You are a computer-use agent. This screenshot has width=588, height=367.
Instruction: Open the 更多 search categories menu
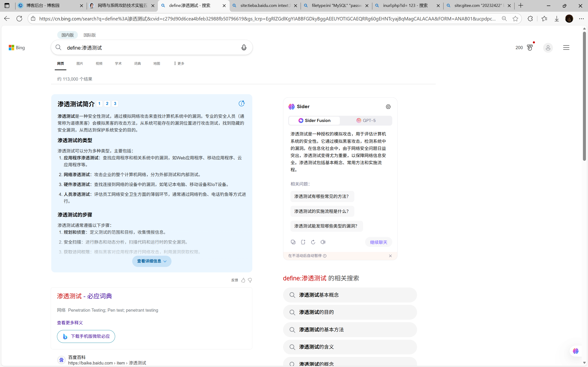point(179,64)
